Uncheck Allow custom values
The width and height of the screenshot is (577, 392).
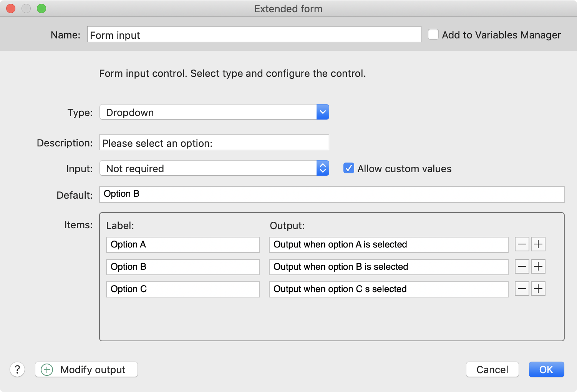pos(348,168)
